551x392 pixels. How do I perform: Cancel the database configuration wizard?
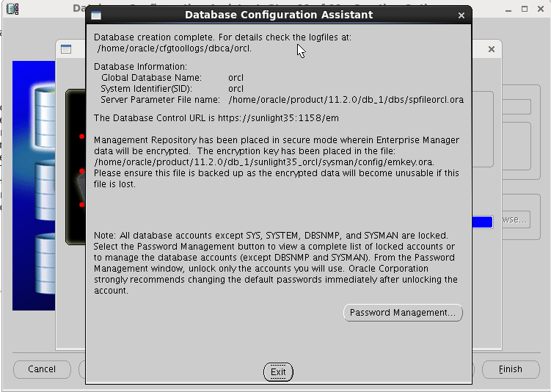(x=42, y=369)
